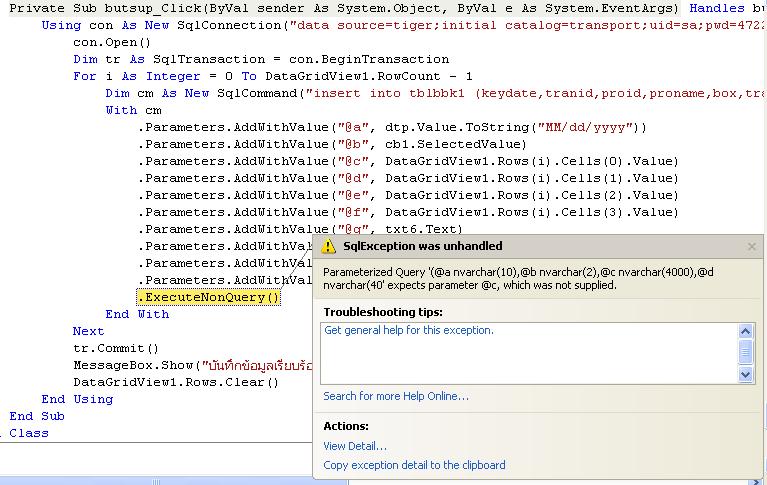
Task: Click 'Copy exception detail to the clipboard'
Action: coord(414,465)
